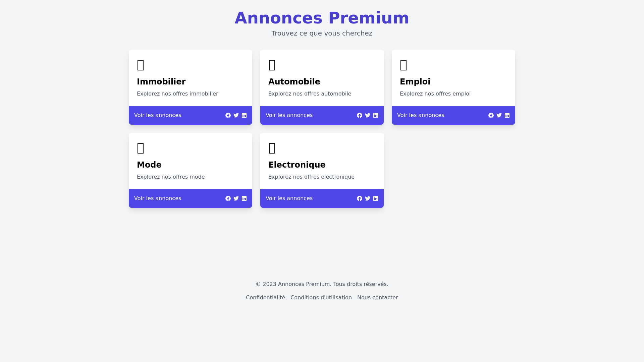This screenshot has height=362, width=644.
Task: Click the Twitter icon on the Automobile card
Action: (368, 115)
